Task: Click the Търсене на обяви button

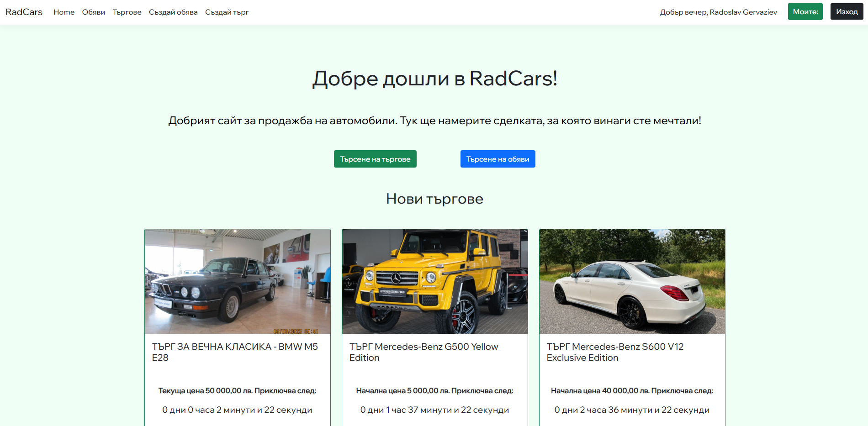Action: click(498, 159)
